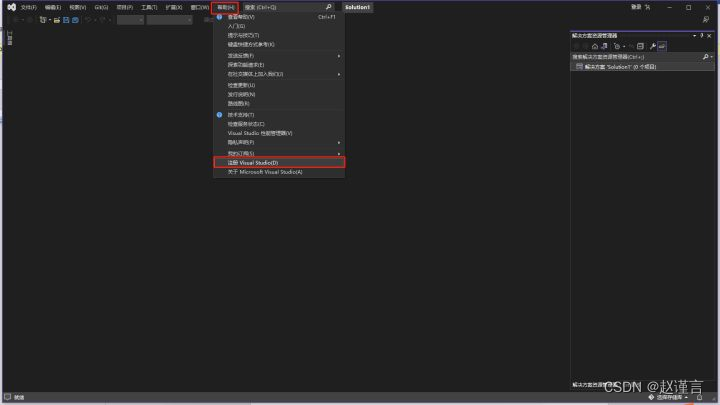Choose 入门(G) from Help menu
Screen dimensions: 720x405
point(279,26)
